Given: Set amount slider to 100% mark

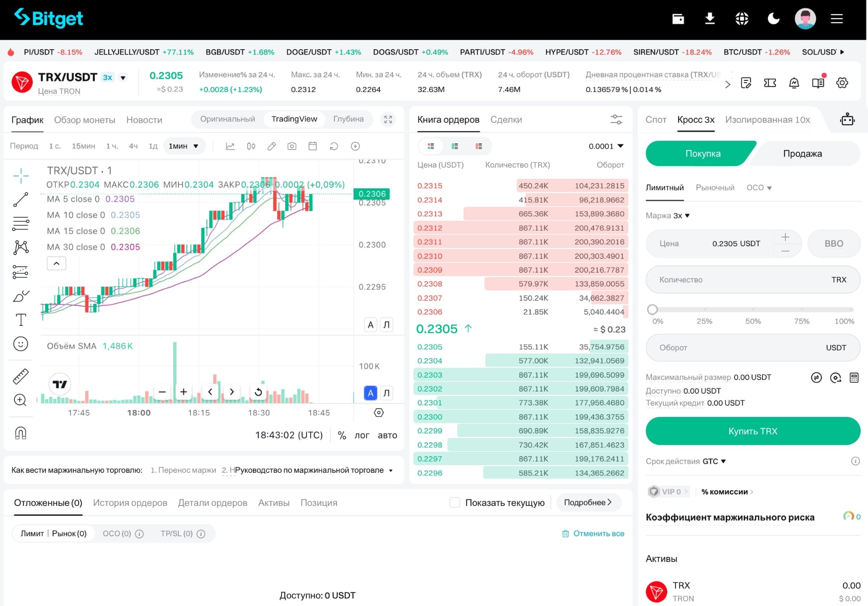Looking at the screenshot, I should [x=851, y=309].
